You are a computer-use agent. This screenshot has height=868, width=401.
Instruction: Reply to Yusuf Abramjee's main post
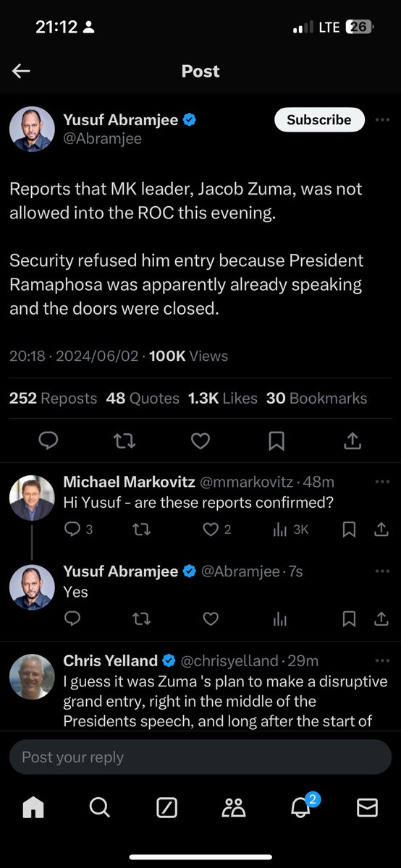48,441
